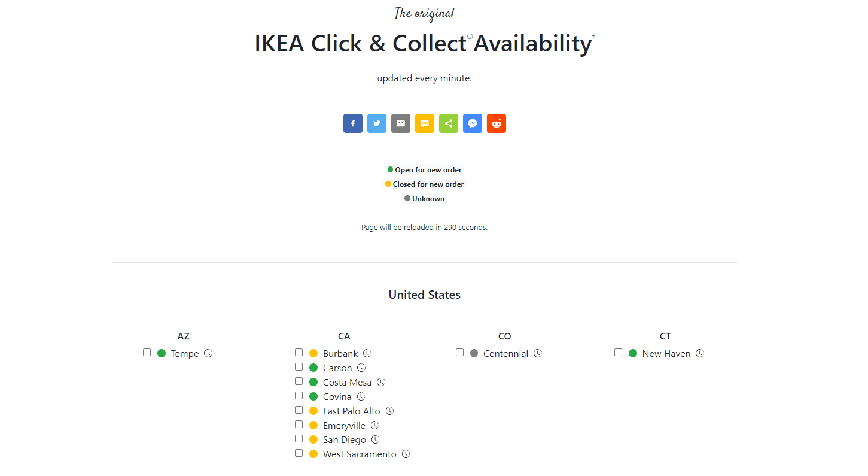Share via Facebook Messenger icon

473,123
